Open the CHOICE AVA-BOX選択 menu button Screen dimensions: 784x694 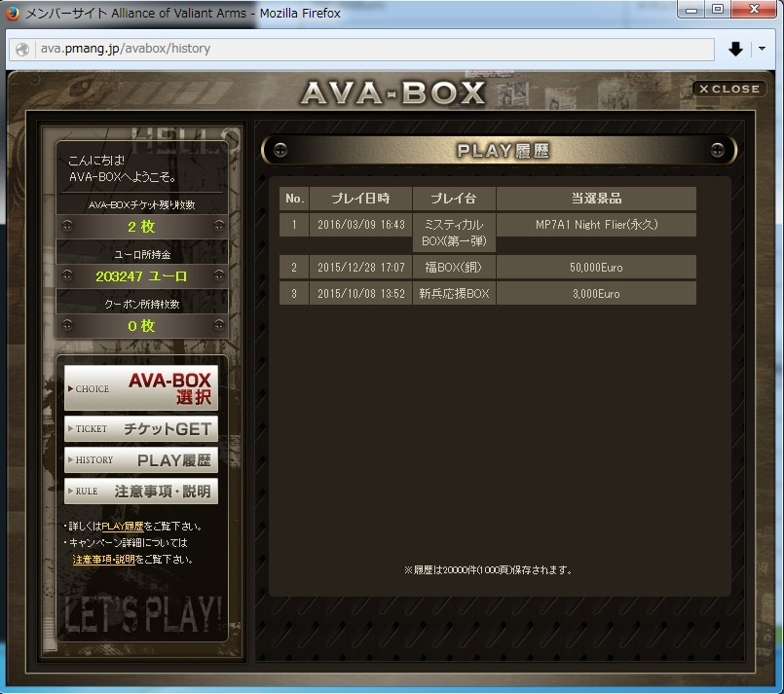[x=141, y=388]
